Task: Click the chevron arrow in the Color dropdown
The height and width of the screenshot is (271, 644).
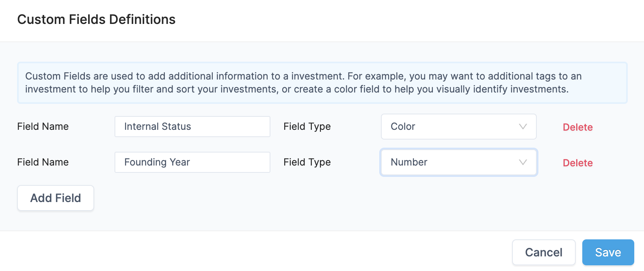Action: (x=523, y=127)
